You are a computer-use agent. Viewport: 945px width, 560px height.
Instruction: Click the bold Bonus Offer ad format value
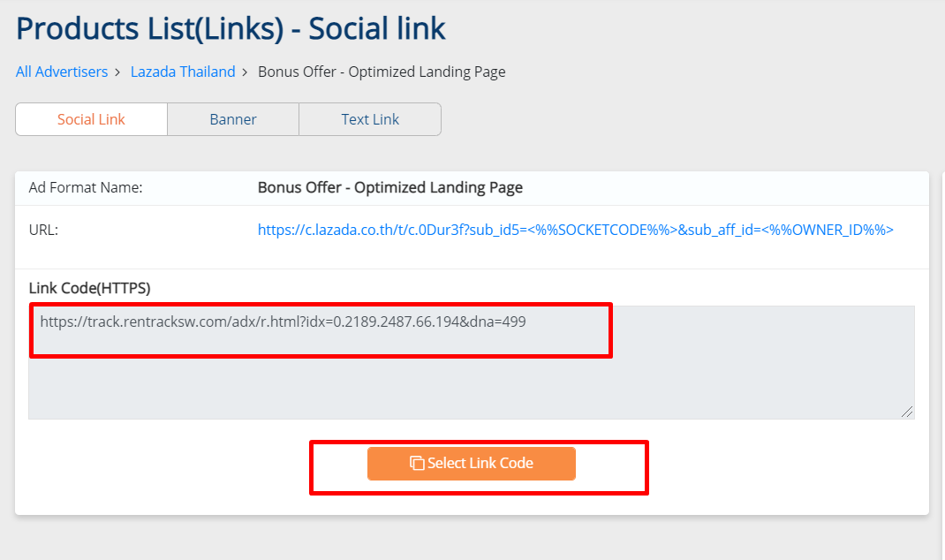pos(390,187)
